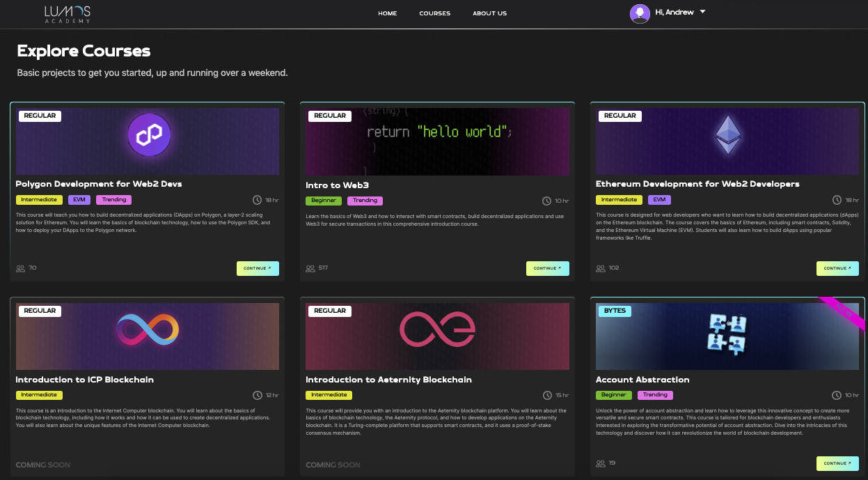Click the REGULAR badge on the ICP card

coord(40,311)
